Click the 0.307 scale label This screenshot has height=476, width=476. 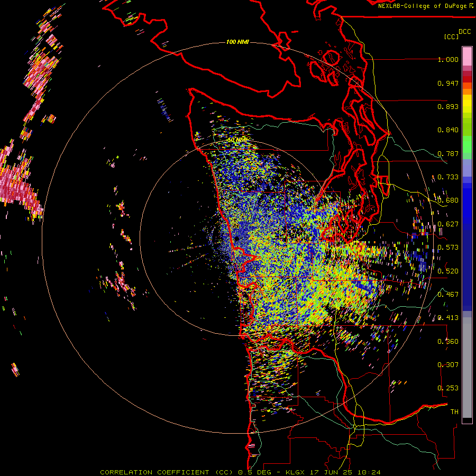pyautogui.click(x=448, y=365)
